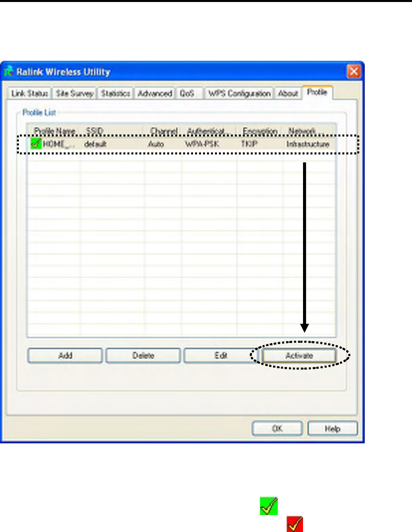
Task: Click the Ralink logo icon in title bar
Action: pos(9,71)
